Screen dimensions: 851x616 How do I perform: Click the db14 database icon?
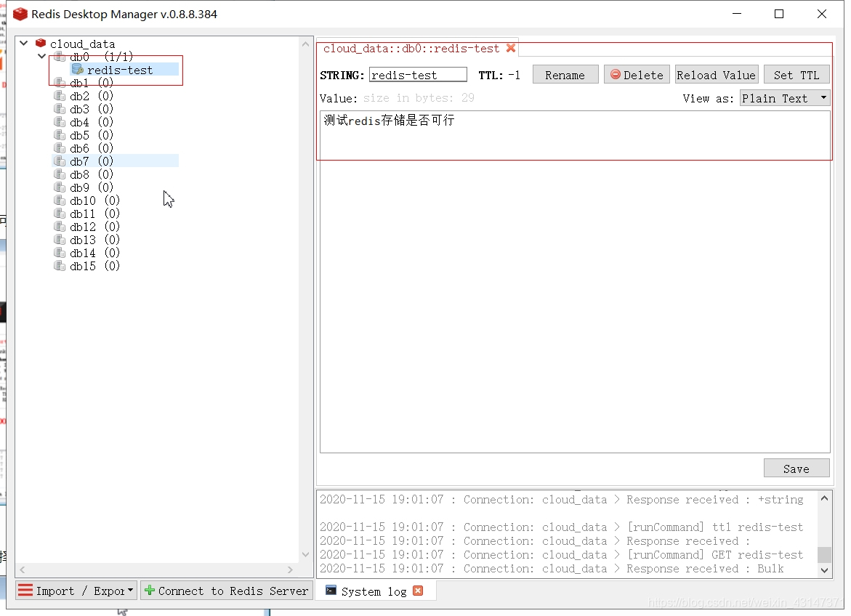click(60, 252)
